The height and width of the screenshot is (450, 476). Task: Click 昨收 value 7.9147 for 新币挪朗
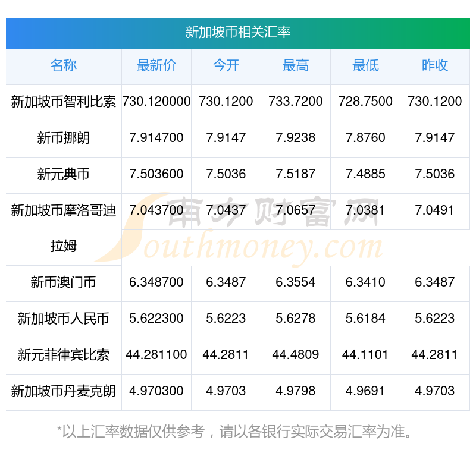coord(435,138)
